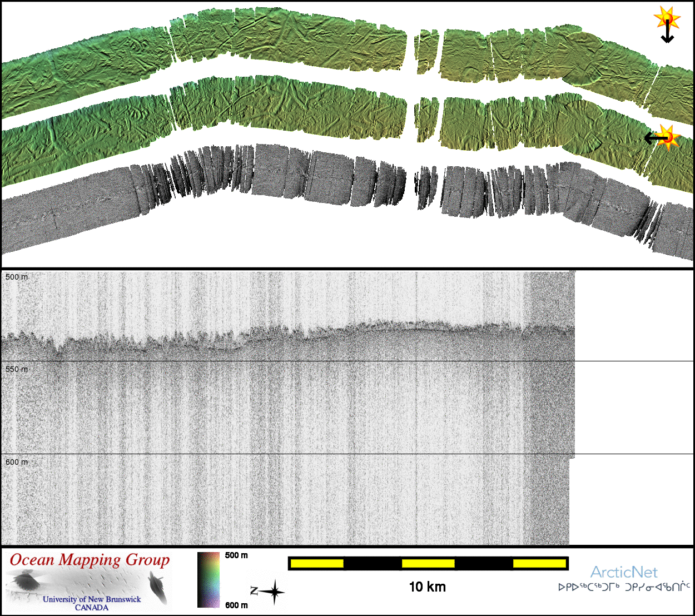Click the last yellow scale bar segment
The image size is (695, 616).
coord(539,564)
